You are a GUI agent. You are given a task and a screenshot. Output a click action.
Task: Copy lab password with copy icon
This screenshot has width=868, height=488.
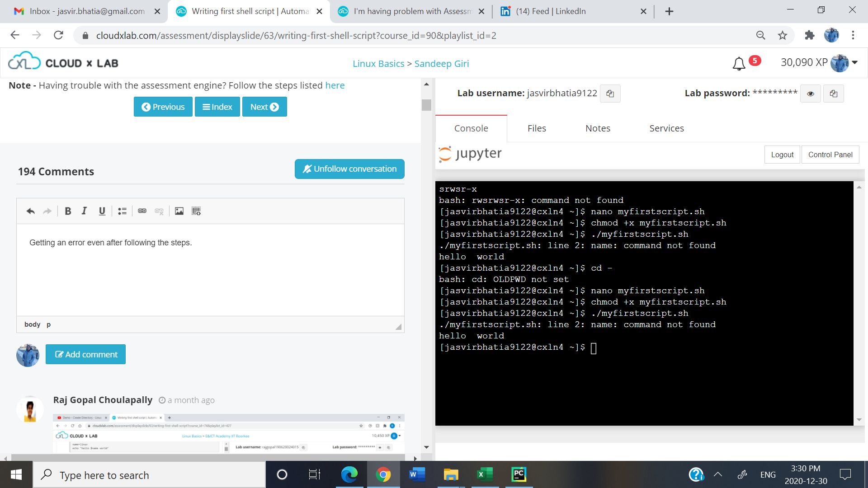point(833,94)
